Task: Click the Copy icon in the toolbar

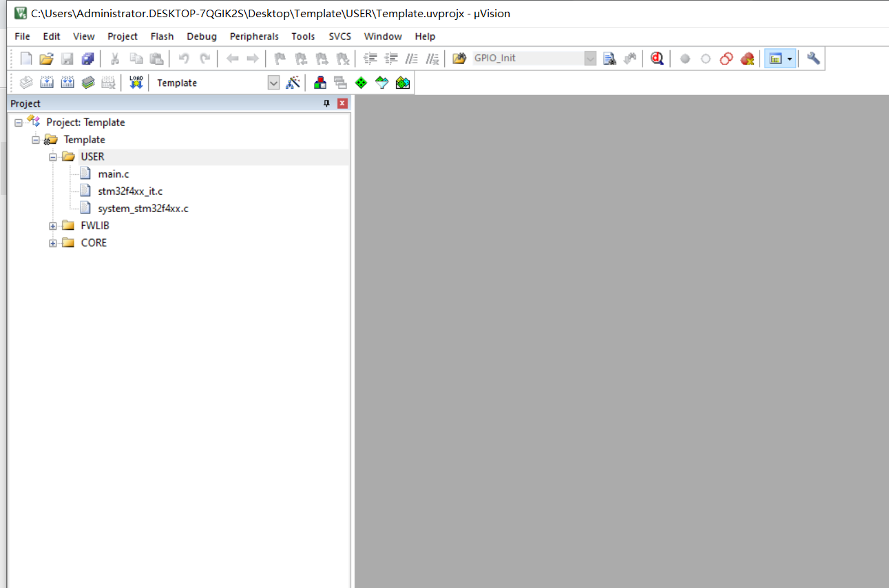Action: tap(136, 59)
